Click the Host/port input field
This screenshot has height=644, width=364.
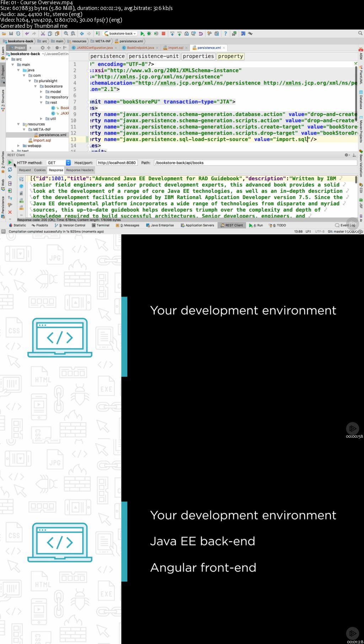click(x=117, y=163)
